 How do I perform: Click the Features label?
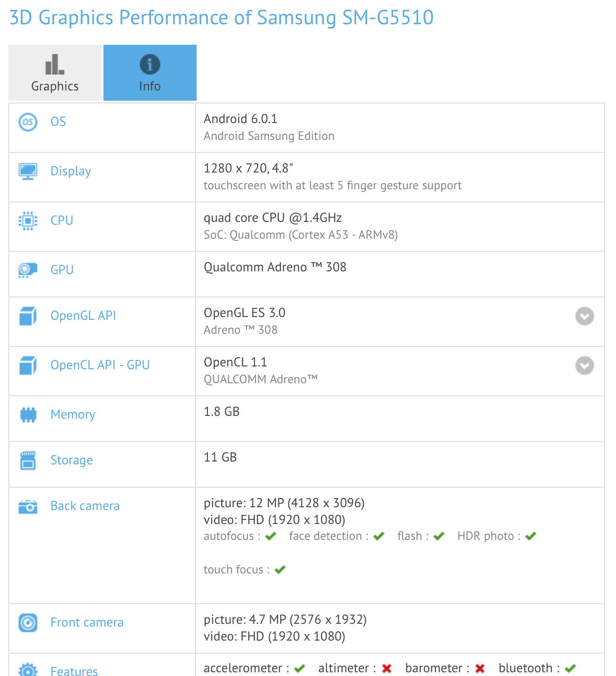click(x=74, y=670)
